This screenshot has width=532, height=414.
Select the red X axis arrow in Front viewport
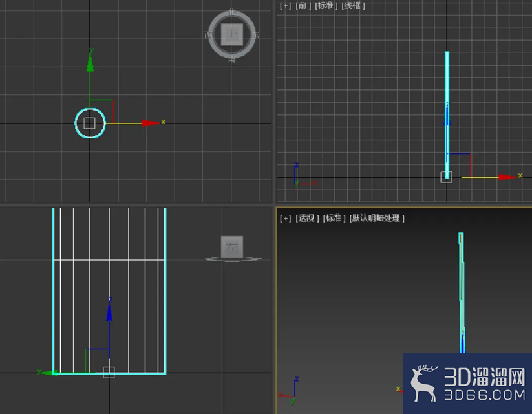507,177
